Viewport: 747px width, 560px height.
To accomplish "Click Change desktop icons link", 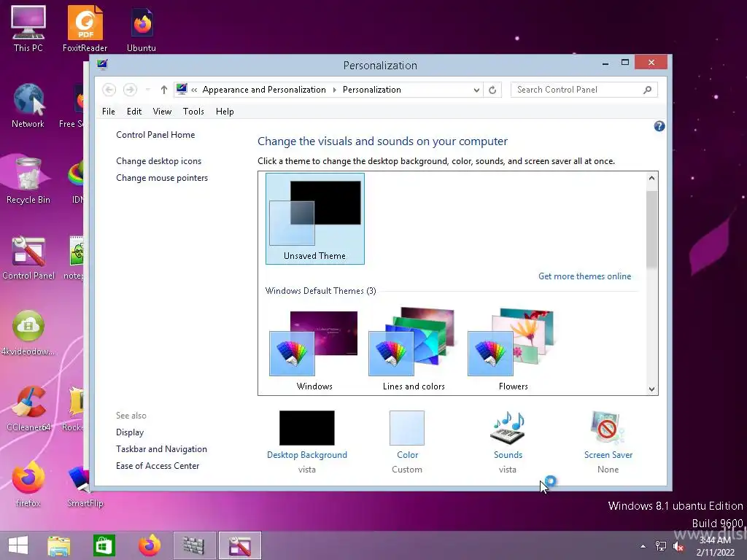I will (158, 161).
